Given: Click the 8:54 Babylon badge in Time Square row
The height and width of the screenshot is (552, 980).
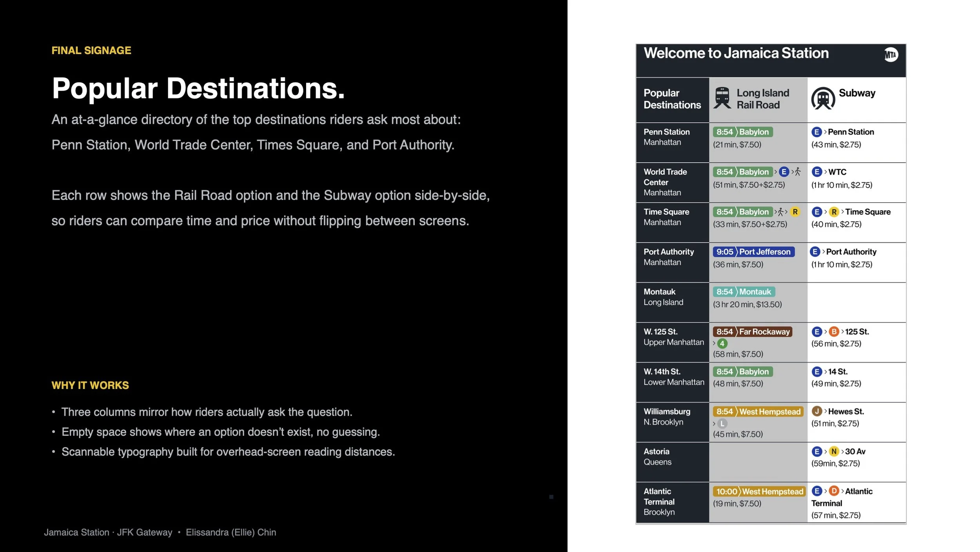Looking at the screenshot, I should 742,212.
